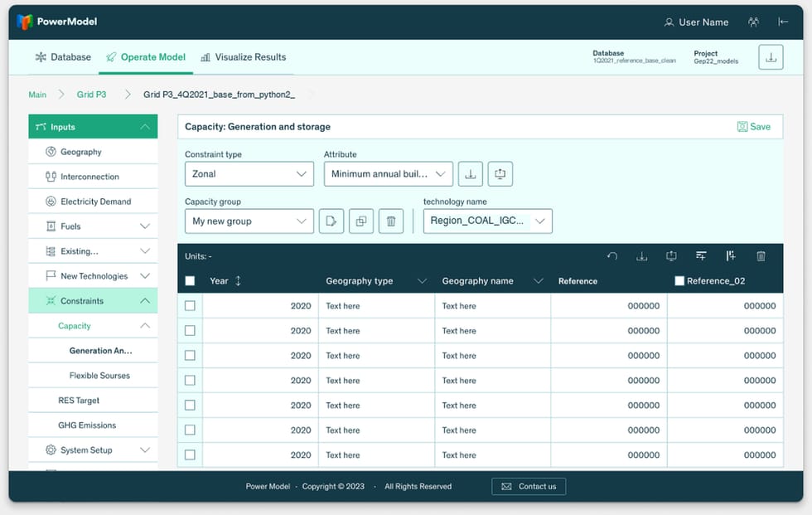The image size is (812, 515).
Task: Select the RES Target sidebar item
Action: [x=93, y=401]
